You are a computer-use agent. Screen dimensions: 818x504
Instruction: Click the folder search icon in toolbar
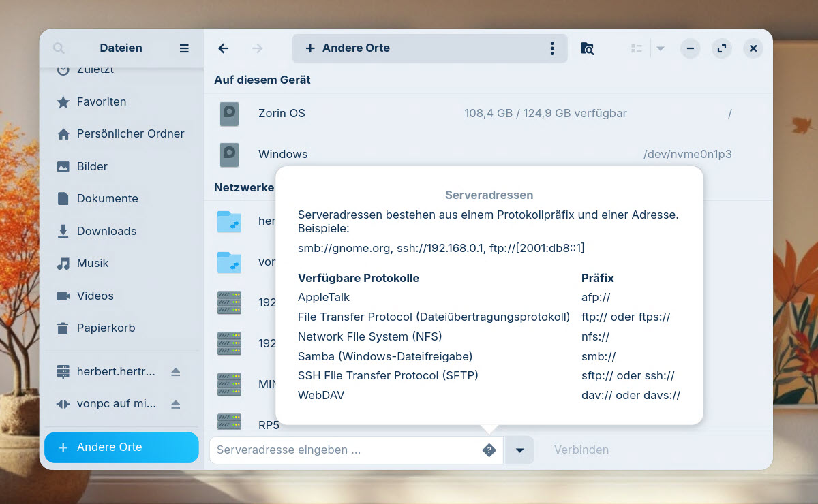[587, 48]
